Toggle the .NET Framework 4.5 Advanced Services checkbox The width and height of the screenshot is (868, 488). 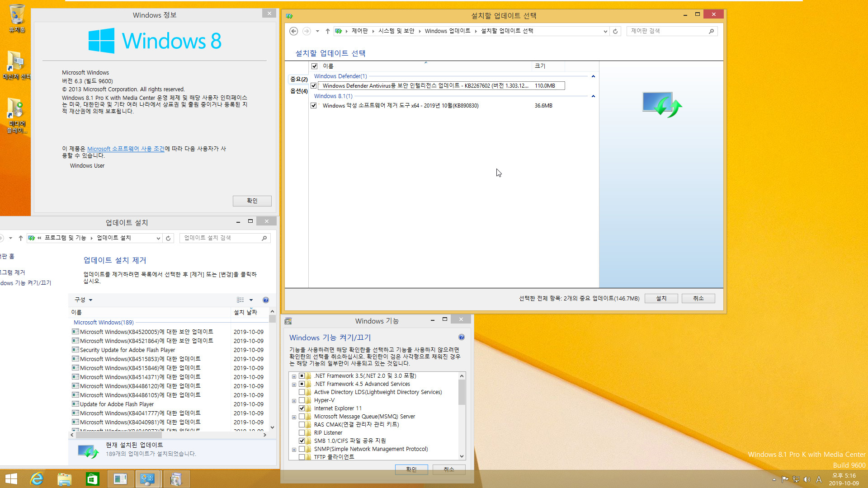click(302, 384)
